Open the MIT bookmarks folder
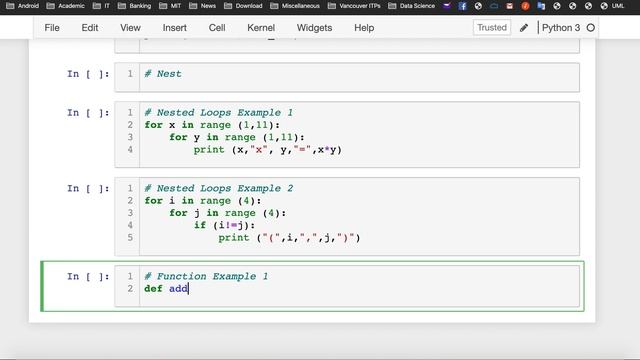Screen dimensions: 640x360 170,6
